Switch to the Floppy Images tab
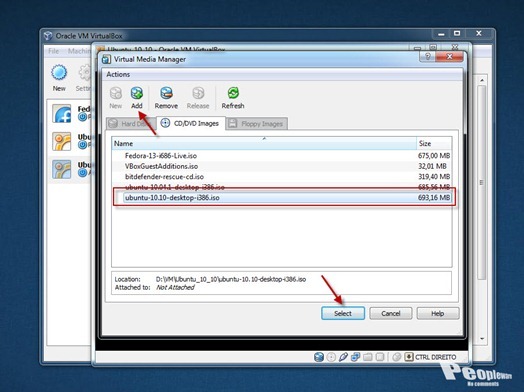This screenshot has width=524, height=392. 257,124
